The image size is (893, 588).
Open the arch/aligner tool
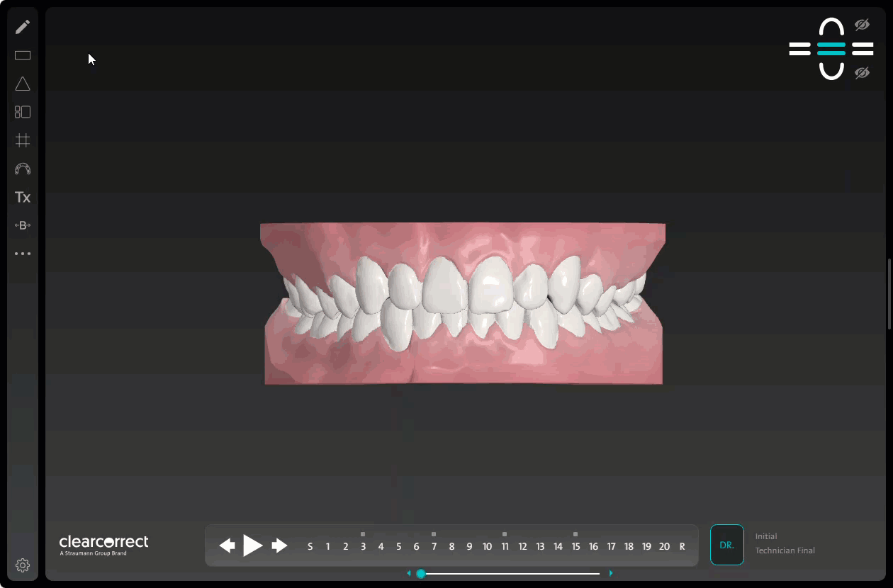tap(22, 168)
